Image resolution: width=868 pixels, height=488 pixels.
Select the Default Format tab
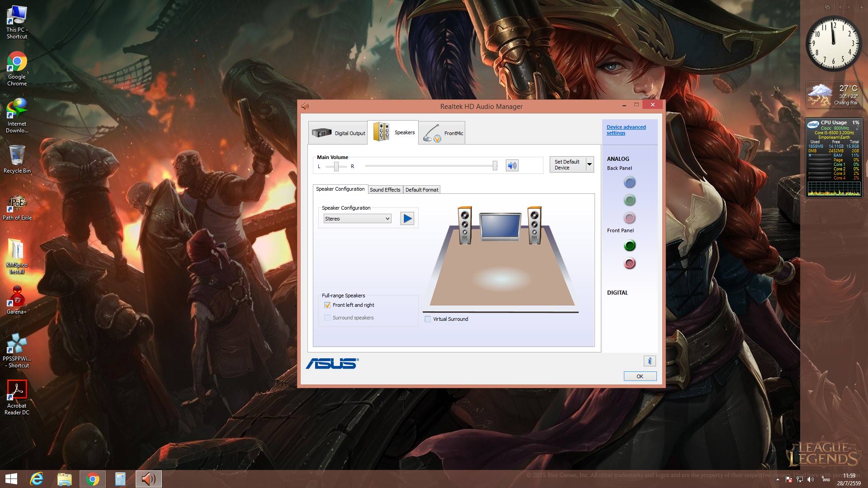pos(421,190)
